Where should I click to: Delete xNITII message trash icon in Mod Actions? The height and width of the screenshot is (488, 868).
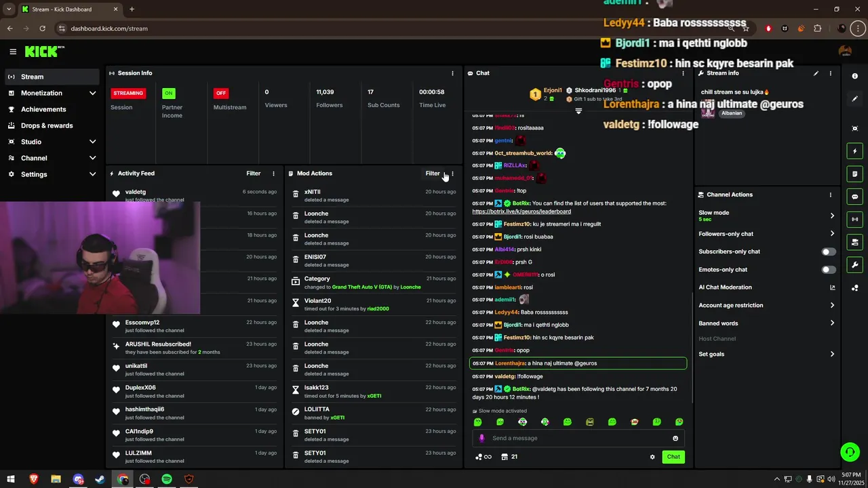coord(296,195)
